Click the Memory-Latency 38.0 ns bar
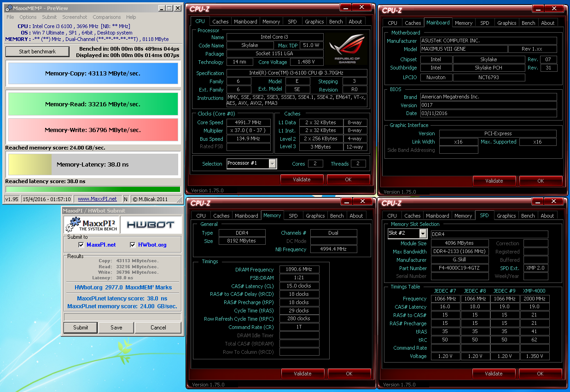 click(x=93, y=164)
